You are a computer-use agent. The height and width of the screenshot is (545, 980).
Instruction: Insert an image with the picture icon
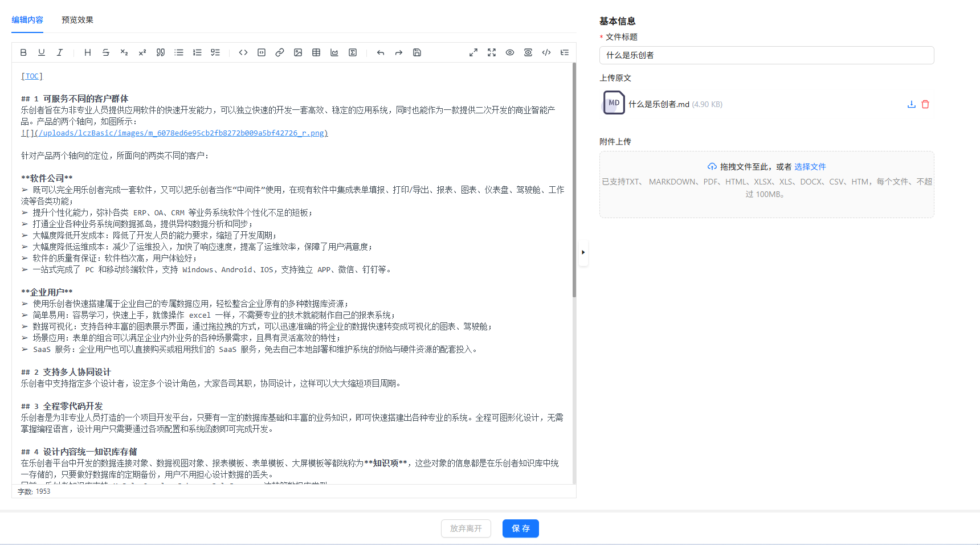[298, 52]
